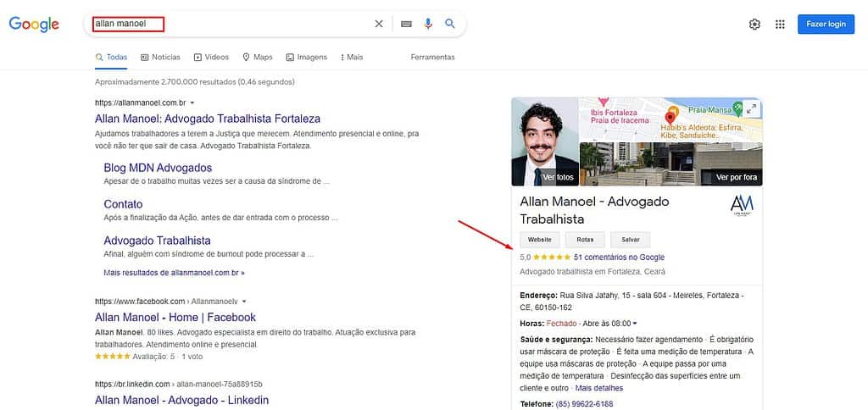
Task: Click the Allan Manoel - Advogado Trabalhista panel title
Action: 594,210
